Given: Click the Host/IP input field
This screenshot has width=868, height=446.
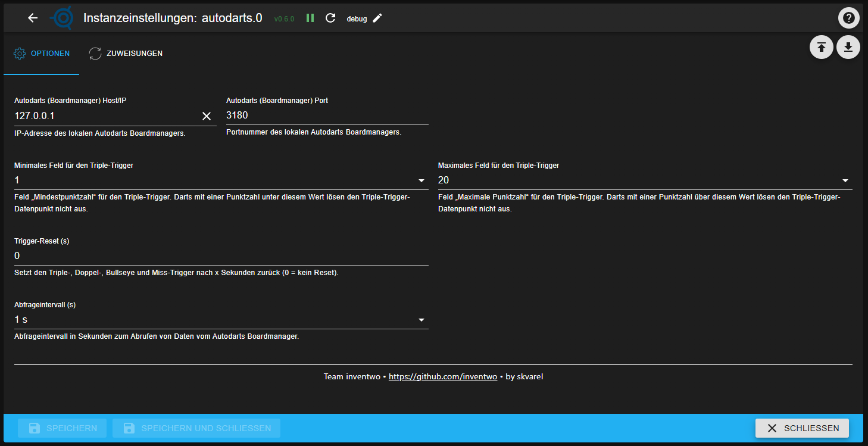Looking at the screenshot, I should [104, 116].
